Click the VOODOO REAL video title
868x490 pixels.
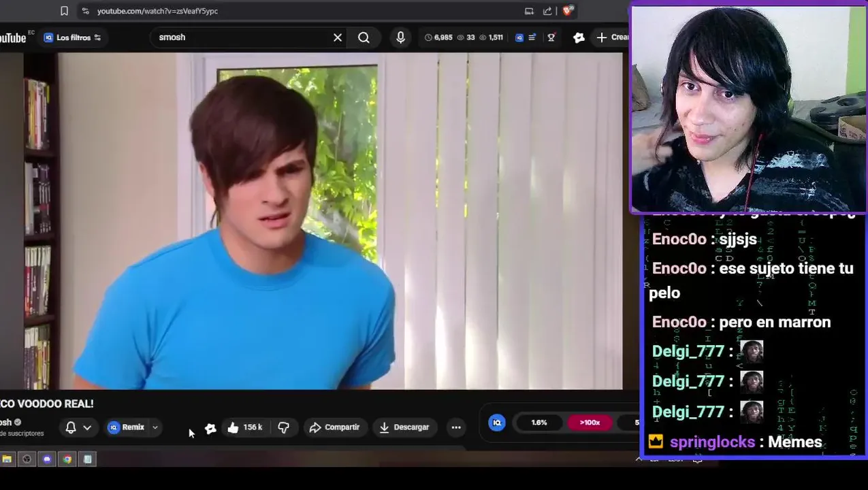click(47, 404)
